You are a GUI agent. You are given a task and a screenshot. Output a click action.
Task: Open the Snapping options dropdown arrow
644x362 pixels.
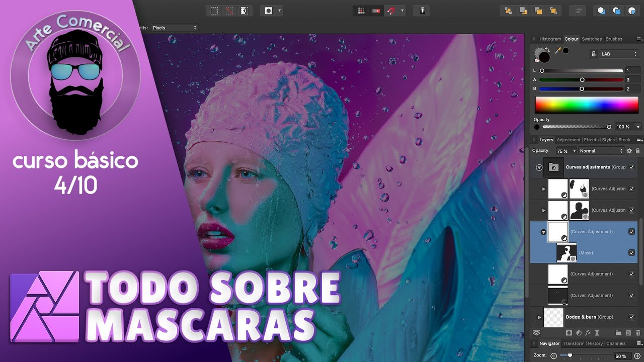pyautogui.click(x=402, y=11)
